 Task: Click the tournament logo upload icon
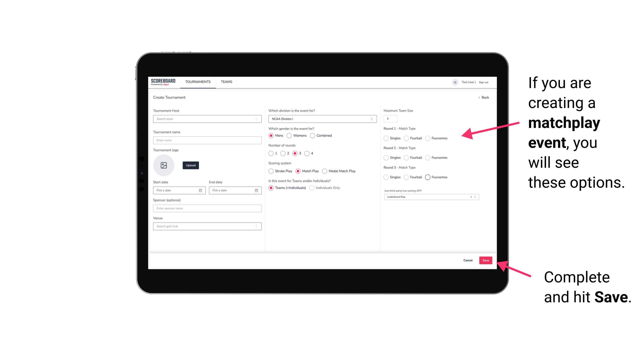[163, 165]
